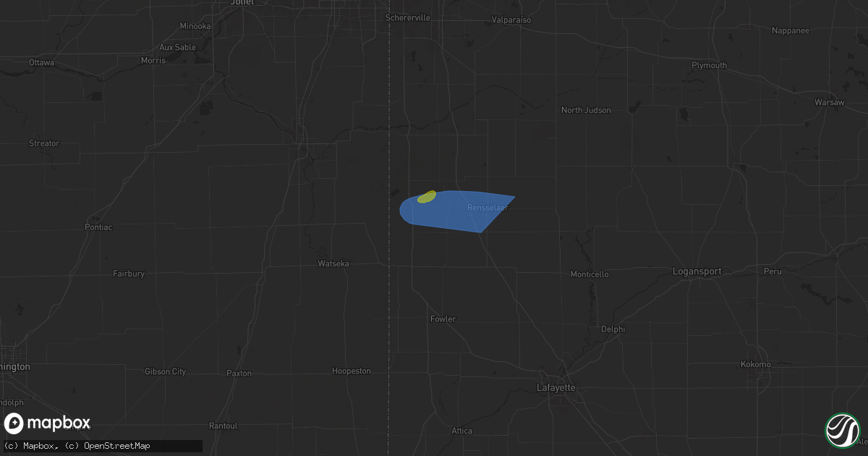
Task: Click the Schererville label
Action: tap(408, 17)
